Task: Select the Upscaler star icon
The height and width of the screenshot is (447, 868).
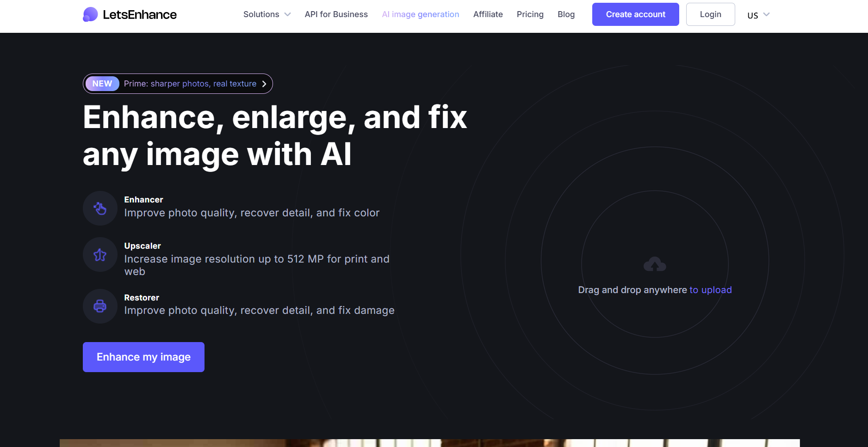Action: pyautogui.click(x=100, y=255)
